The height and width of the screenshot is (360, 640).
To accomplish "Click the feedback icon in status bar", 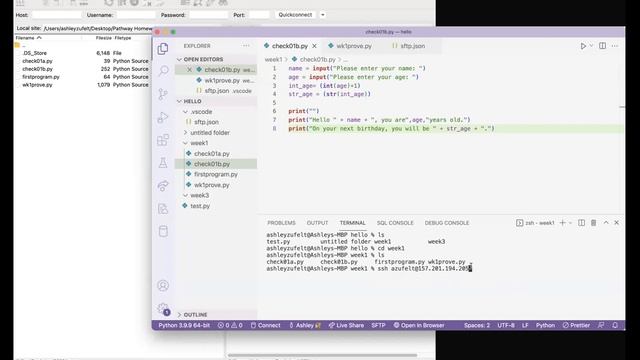I will pyautogui.click(x=601, y=325).
